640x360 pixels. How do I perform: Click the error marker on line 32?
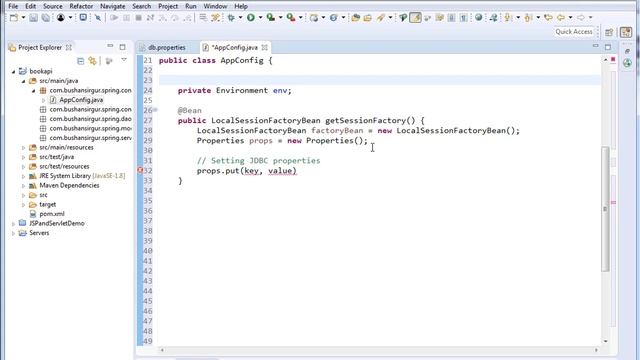(140, 170)
